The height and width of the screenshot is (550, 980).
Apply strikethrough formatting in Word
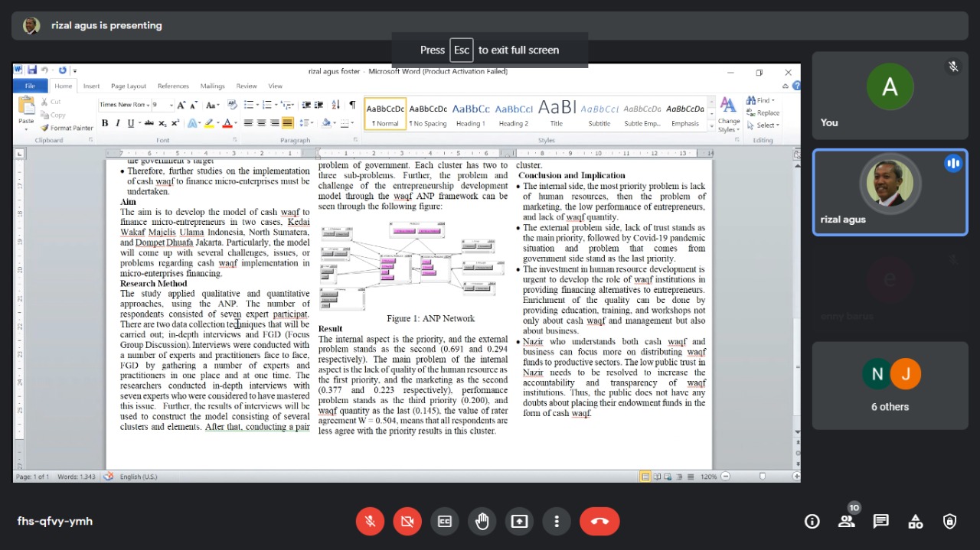pyautogui.click(x=149, y=123)
